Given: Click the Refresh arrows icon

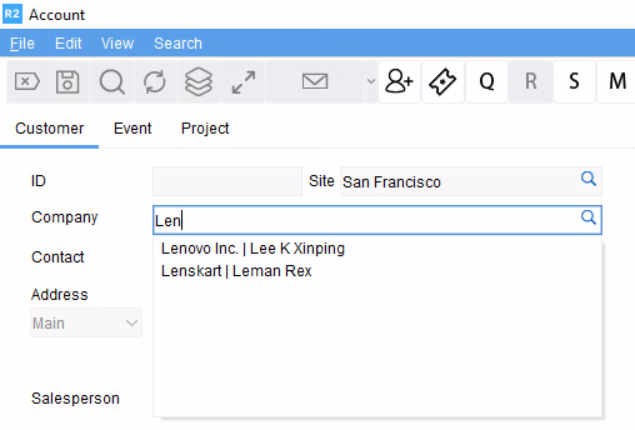Looking at the screenshot, I should coord(155,82).
